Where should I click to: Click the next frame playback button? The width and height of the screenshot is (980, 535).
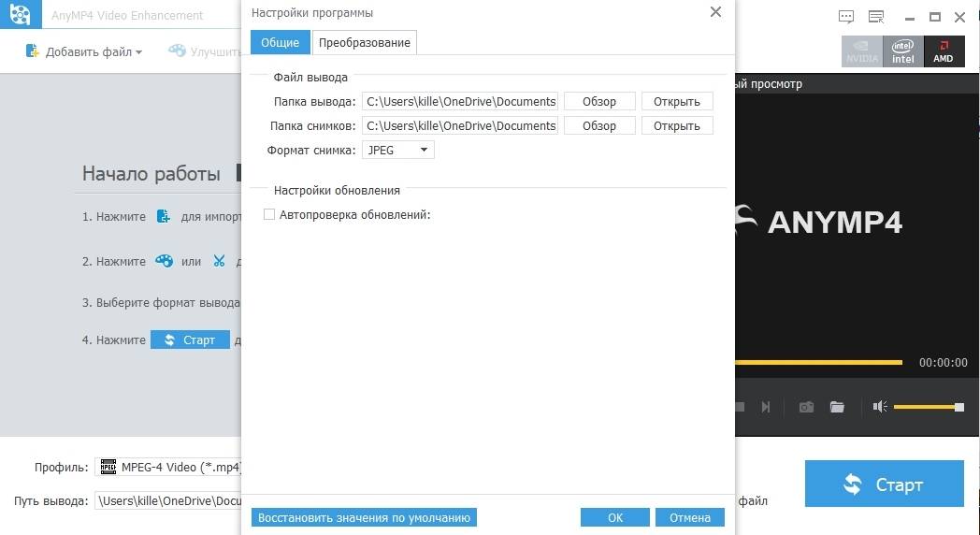coord(766,407)
